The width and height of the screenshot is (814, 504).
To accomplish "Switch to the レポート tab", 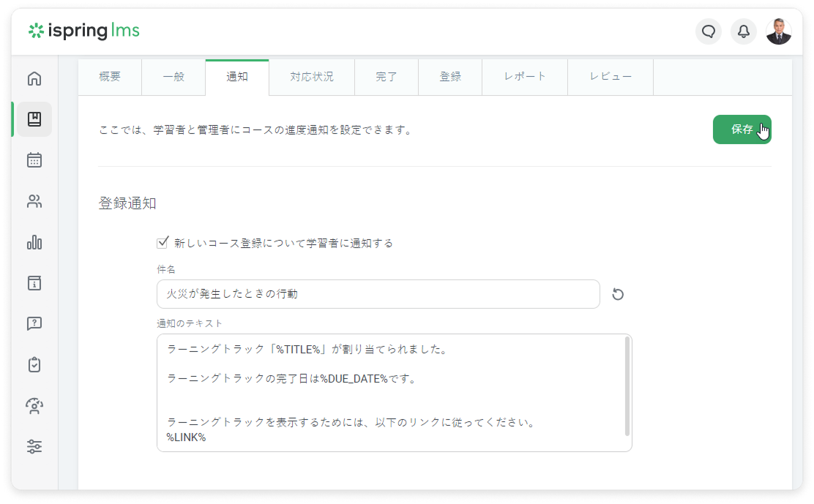I will 524,77.
